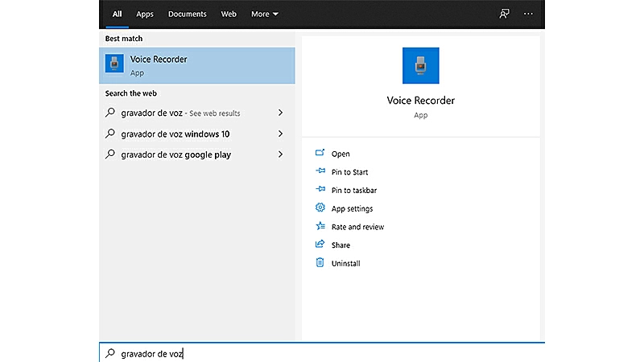Open the feedback icon in top bar
This screenshot has height=362, width=644.
[x=505, y=14]
